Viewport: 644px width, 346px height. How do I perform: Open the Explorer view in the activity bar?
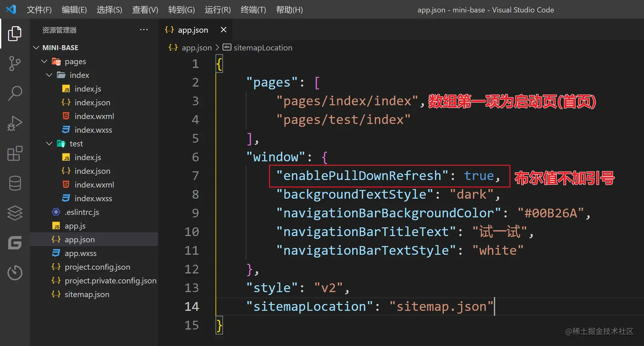coord(15,34)
